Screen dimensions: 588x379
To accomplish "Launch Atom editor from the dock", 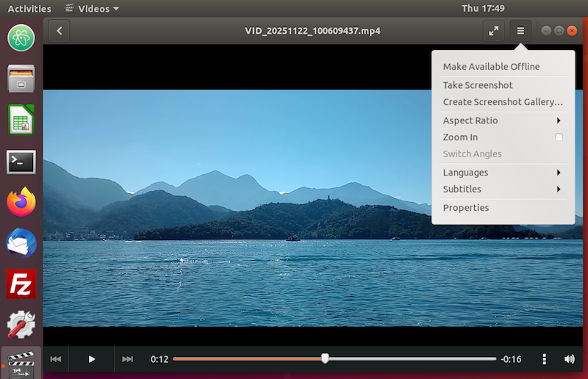I will click(x=21, y=38).
